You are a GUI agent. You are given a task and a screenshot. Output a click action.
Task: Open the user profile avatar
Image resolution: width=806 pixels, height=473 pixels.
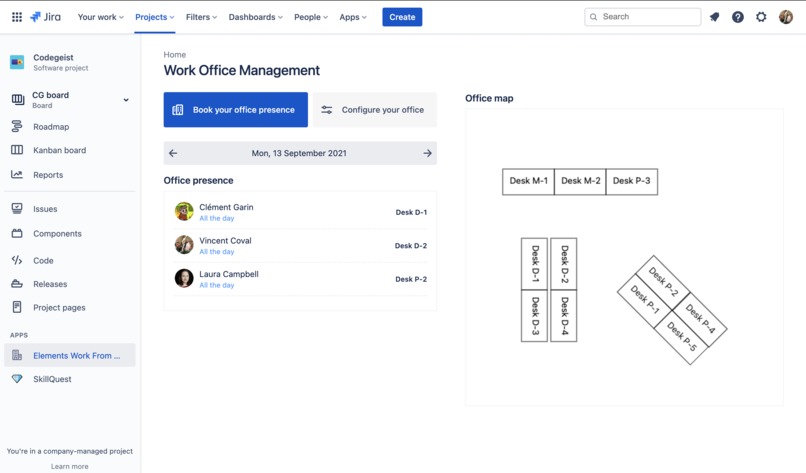(x=786, y=17)
